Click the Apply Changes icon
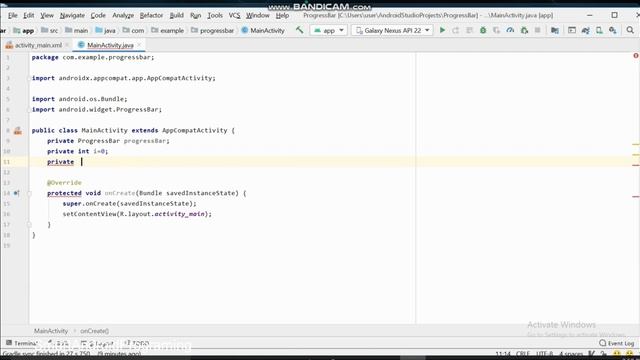Image resolution: width=640 pixels, height=360 pixels. [x=456, y=30]
